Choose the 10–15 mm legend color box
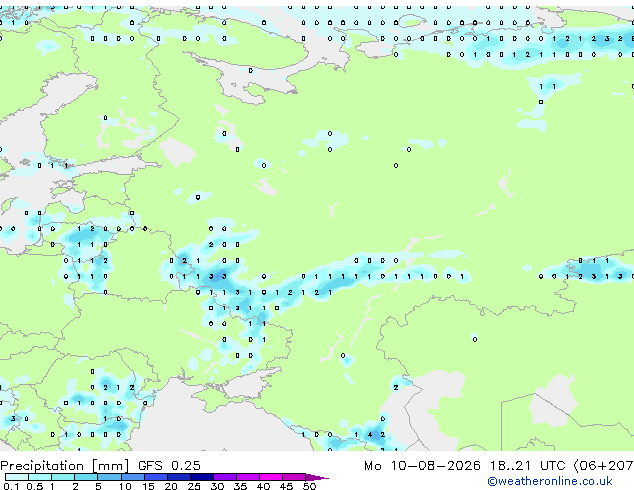The height and width of the screenshot is (490, 634). (x=133, y=477)
